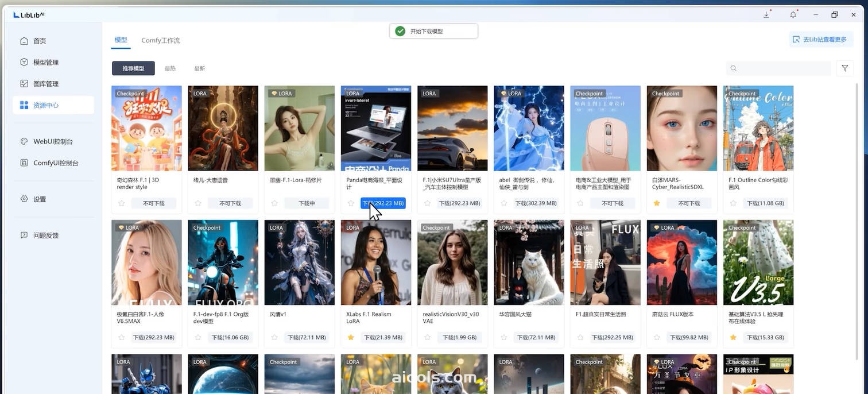Unstar the XLabs F.1 Realism LoRA model
This screenshot has height=394, width=868.
click(351, 338)
